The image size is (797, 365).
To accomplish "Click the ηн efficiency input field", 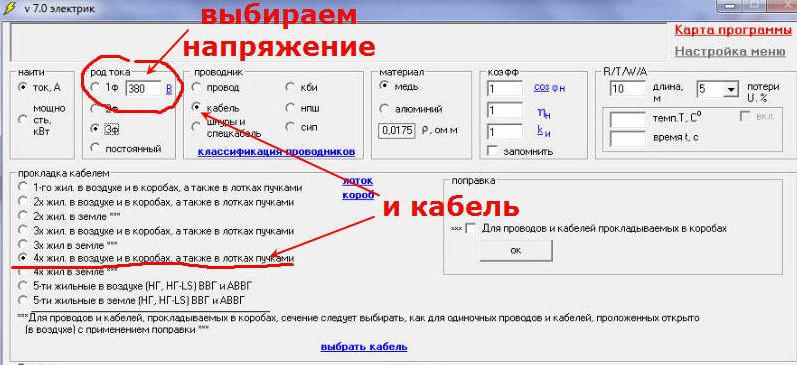I will pyautogui.click(x=504, y=110).
